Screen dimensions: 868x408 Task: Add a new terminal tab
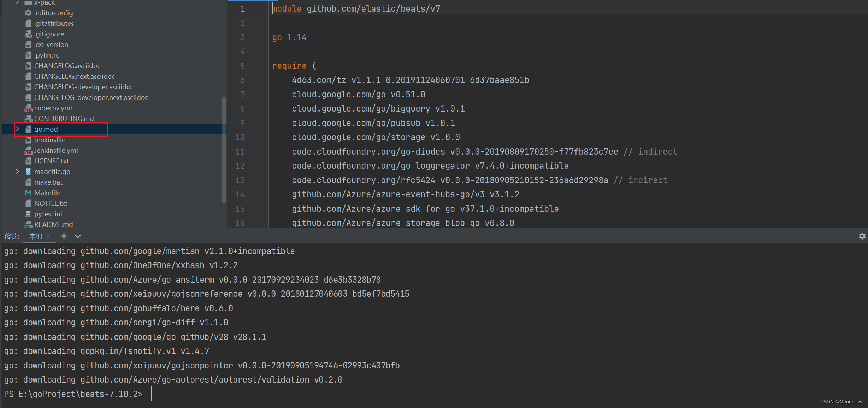(64, 236)
